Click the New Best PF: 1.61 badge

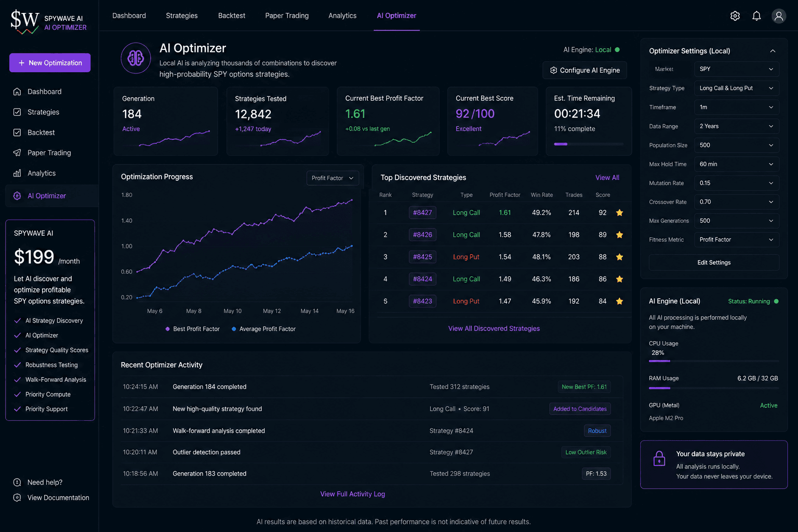[584, 387]
